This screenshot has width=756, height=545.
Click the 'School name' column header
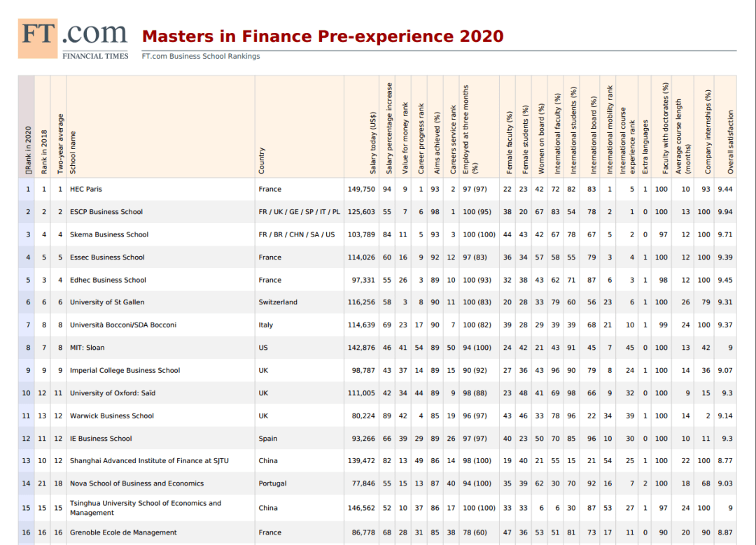[x=73, y=153]
